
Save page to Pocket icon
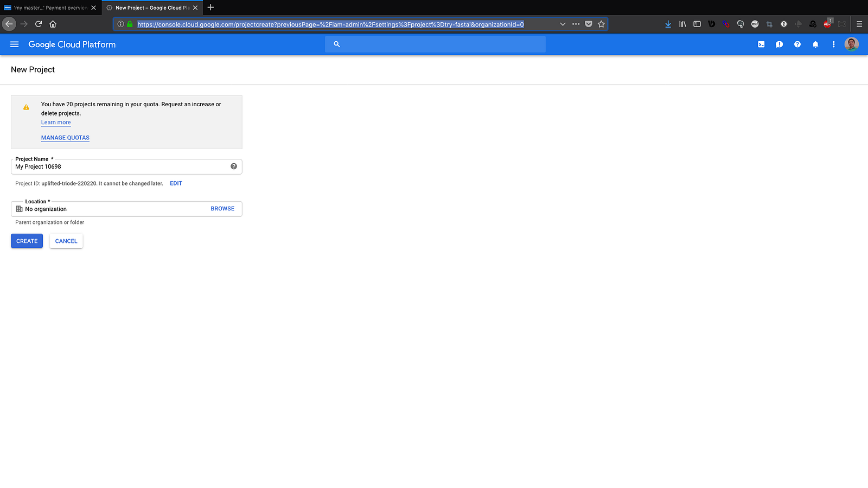tap(589, 24)
